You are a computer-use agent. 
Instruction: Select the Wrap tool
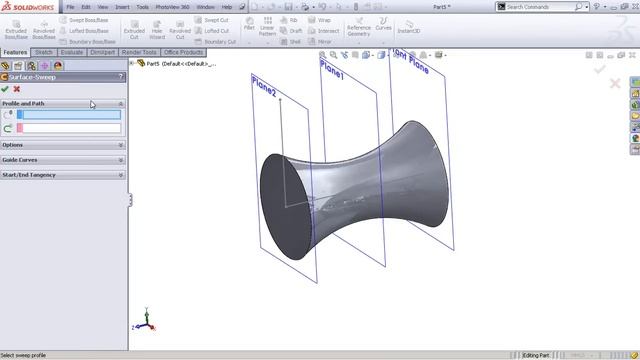319,20
